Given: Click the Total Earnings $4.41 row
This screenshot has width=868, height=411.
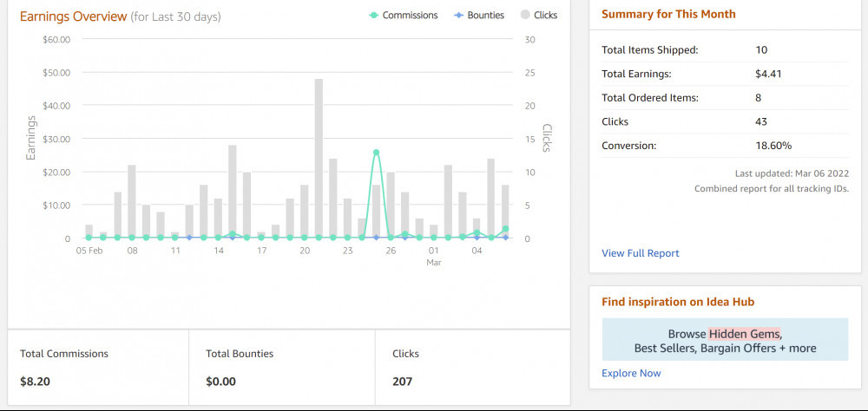Looking at the screenshot, I should coord(725,74).
